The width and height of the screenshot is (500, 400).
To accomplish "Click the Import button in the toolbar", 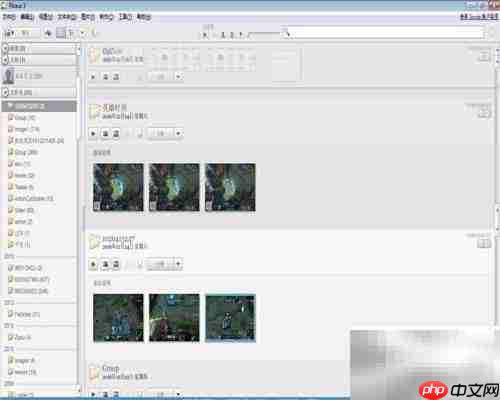I will click(x=20, y=33).
